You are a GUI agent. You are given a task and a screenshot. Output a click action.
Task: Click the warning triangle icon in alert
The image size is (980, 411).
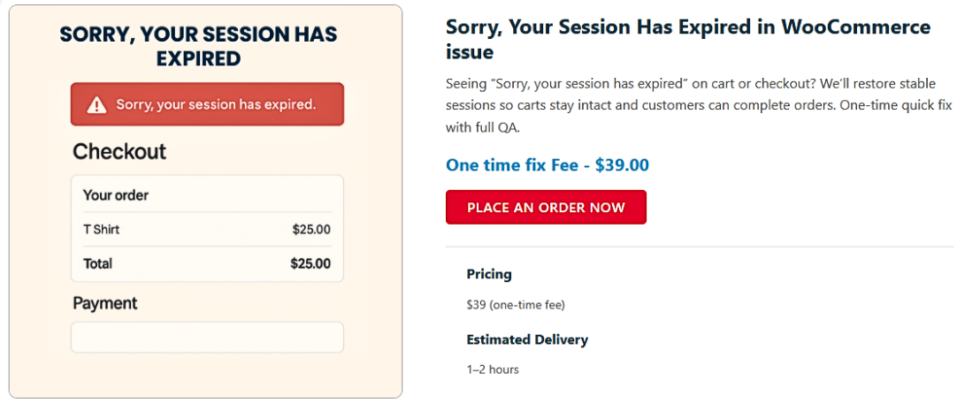pos(96,105)
